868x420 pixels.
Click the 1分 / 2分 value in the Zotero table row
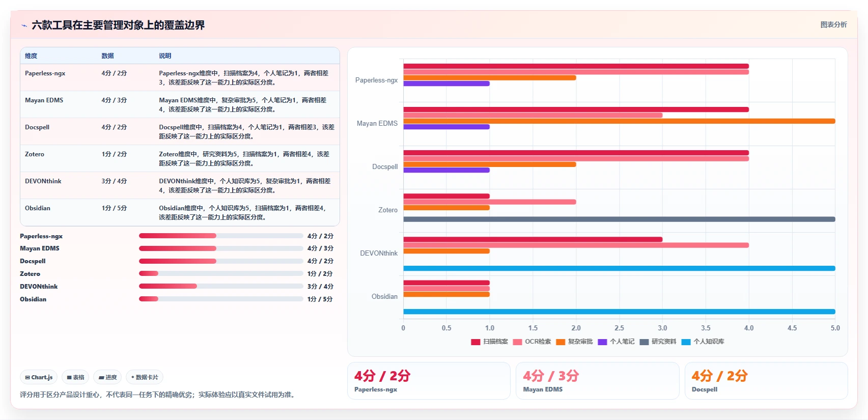pos(114,154)
